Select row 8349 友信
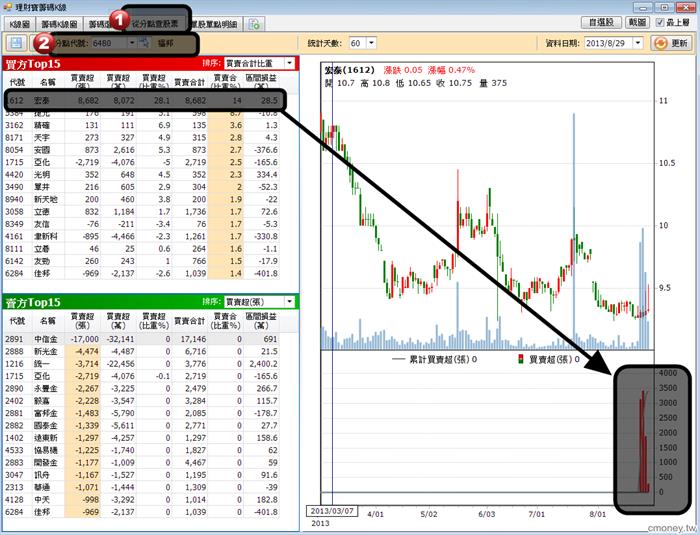This screenshot has height=535, width=700. [142, 224]
